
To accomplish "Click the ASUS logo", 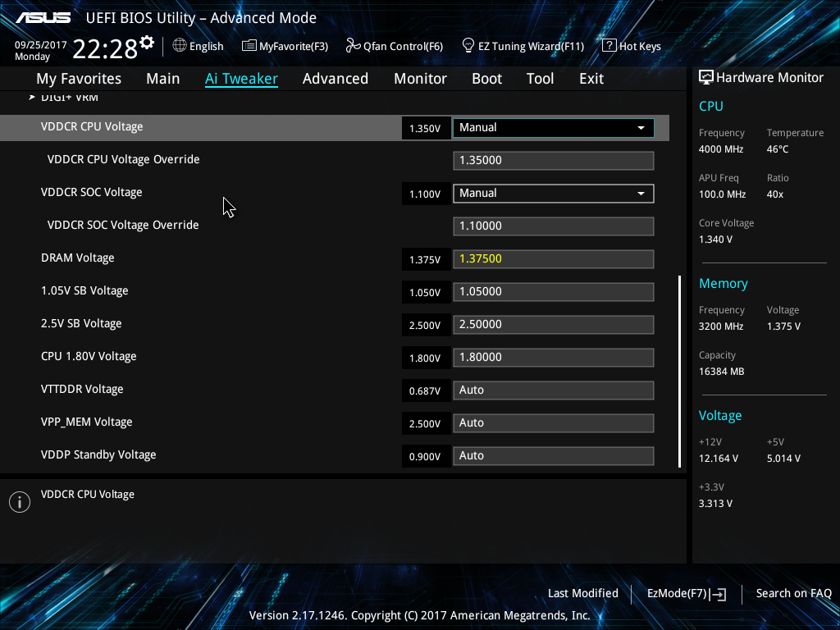I will click(x=43, y=18).
